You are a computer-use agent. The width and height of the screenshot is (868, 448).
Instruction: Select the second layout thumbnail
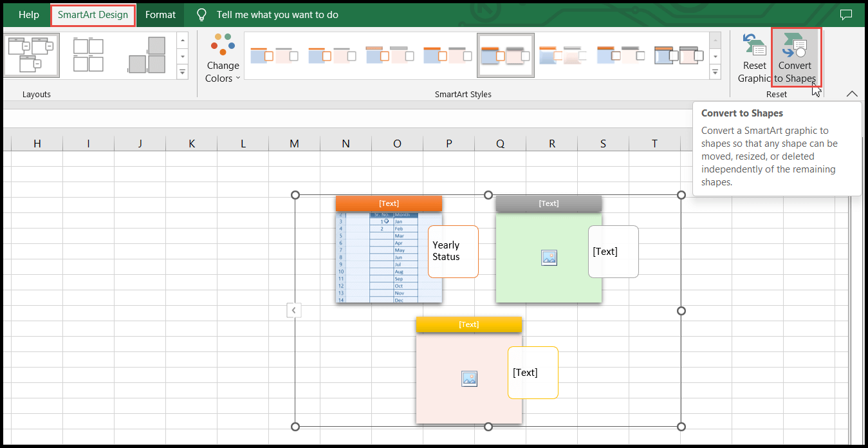pyautogui.click(x=89, y=55)
